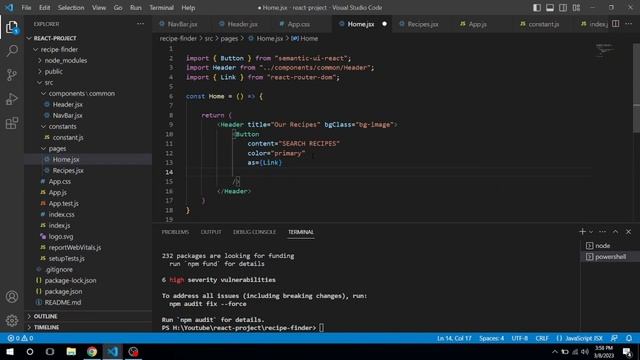
Task: Switch to NavBar.jsx editor tab
Action: (182, 24)
